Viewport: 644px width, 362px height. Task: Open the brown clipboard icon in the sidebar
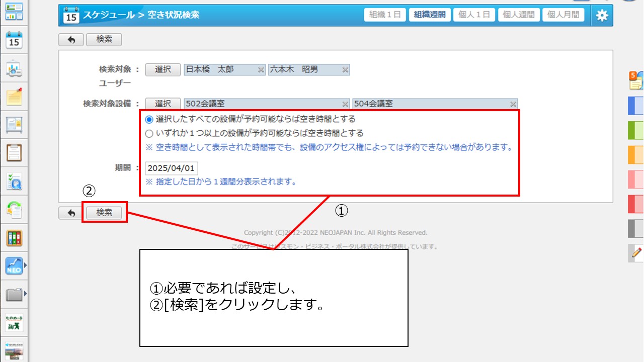coord(14,152)
